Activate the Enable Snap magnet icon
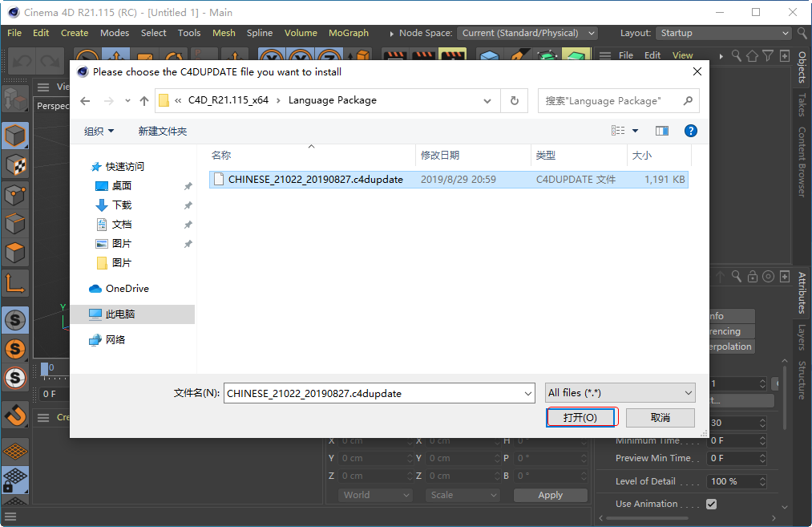Image resolution: width=812 pixels, height=527 pixels. [15, 415]
